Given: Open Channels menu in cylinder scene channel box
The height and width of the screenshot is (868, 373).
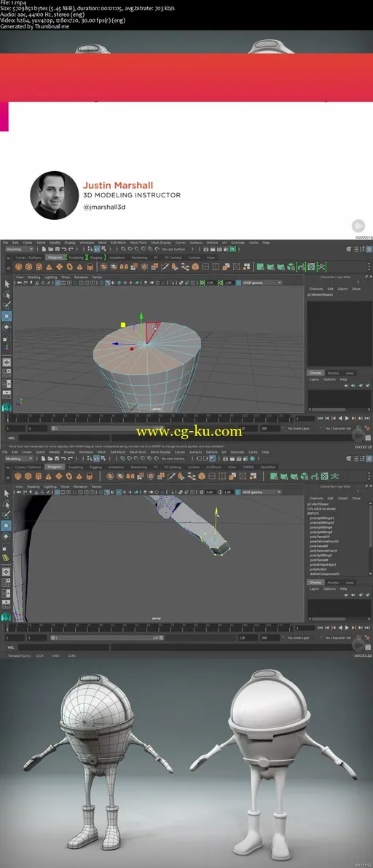Looking at the screenshot, I should (x=316, y=289).
